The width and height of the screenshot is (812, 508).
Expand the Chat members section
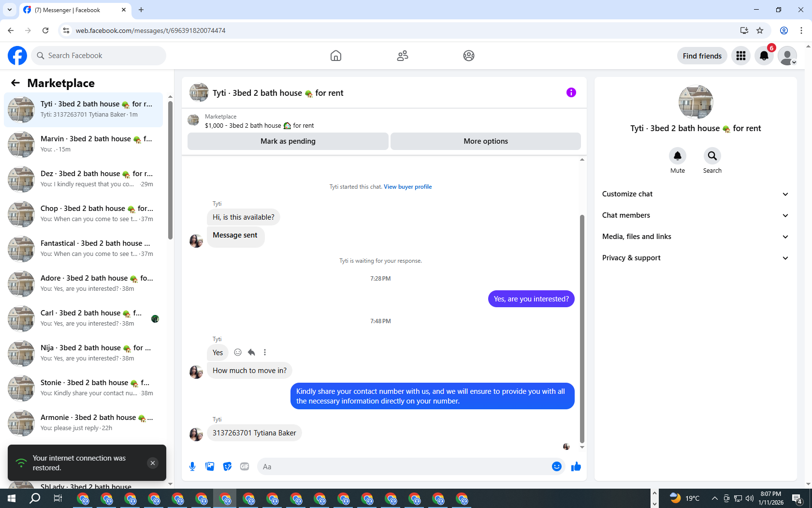click(x=696, y=215)
